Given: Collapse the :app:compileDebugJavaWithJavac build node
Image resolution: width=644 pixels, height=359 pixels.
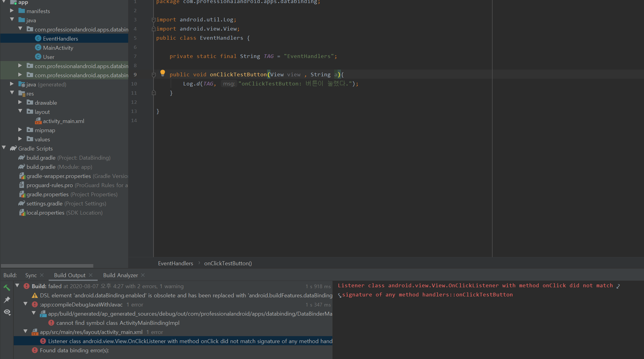Looking at the screenshot, I should click(x=26, y=304).
